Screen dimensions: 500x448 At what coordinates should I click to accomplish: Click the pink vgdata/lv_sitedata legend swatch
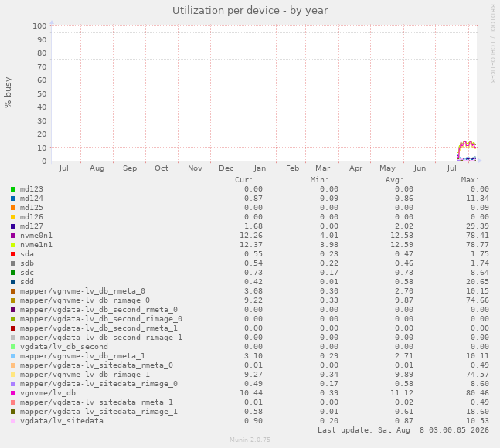point(13,421)
